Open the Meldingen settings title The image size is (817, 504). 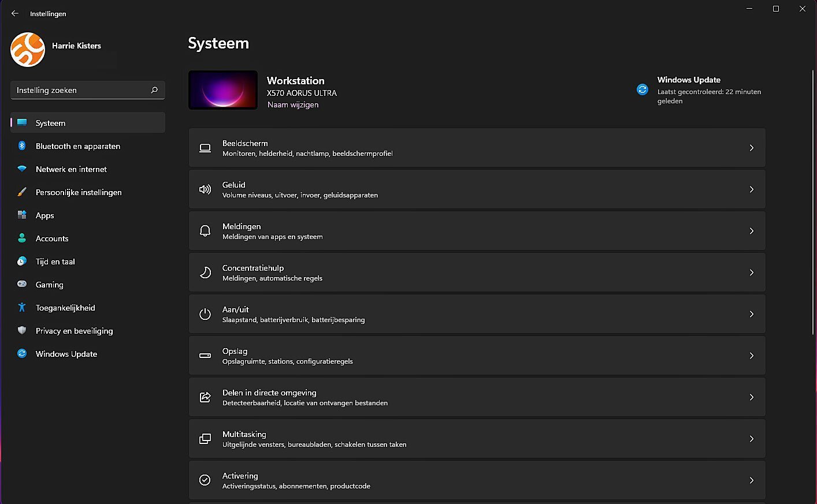(242, 226)
